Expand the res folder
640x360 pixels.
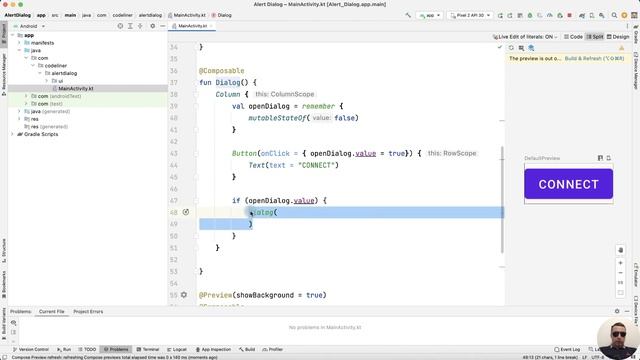pos(19,119)
